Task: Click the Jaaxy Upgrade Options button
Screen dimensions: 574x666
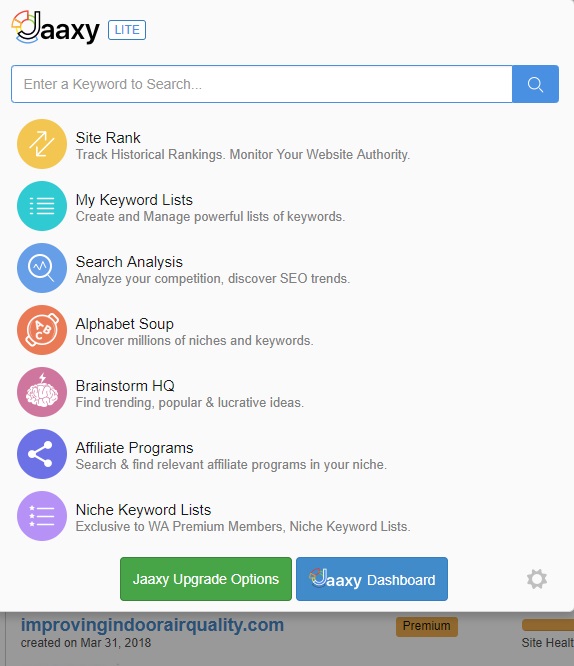Action: [x=206, y=579]
